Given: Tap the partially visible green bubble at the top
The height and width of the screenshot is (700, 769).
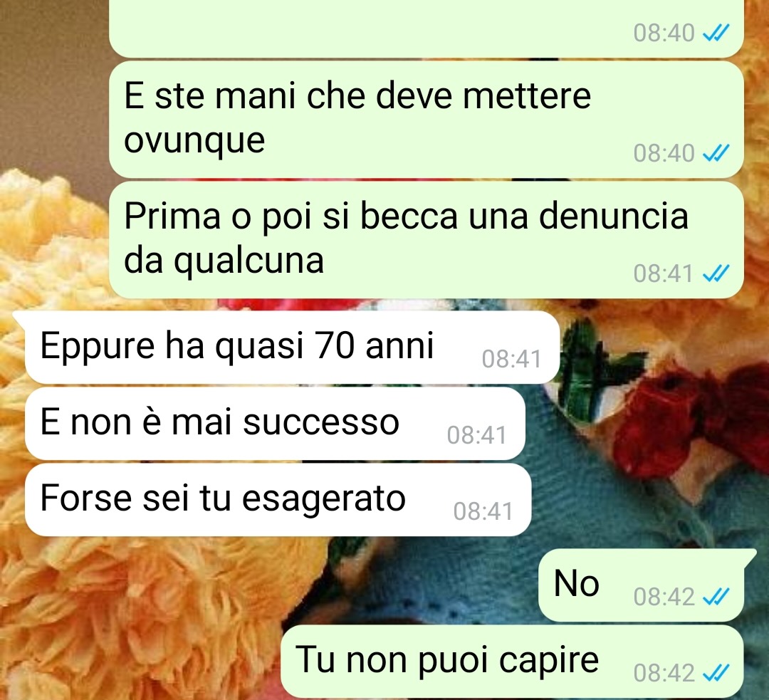Looking at the screenshot, I should coord(426,28).
